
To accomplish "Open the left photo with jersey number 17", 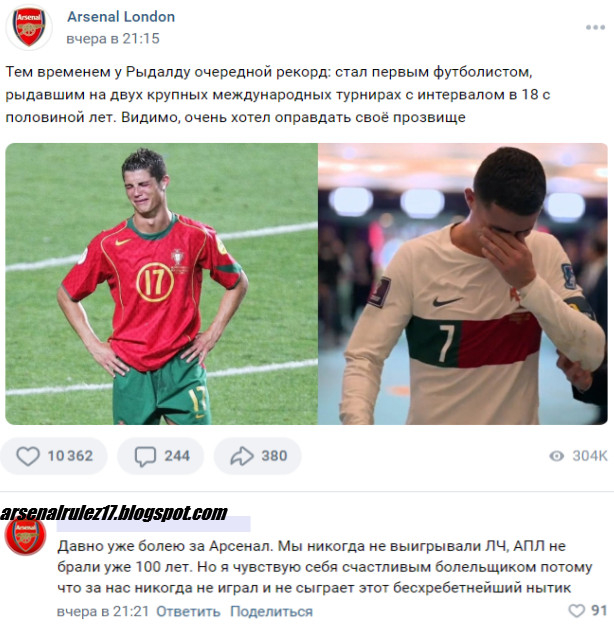I will coord(161,283).
